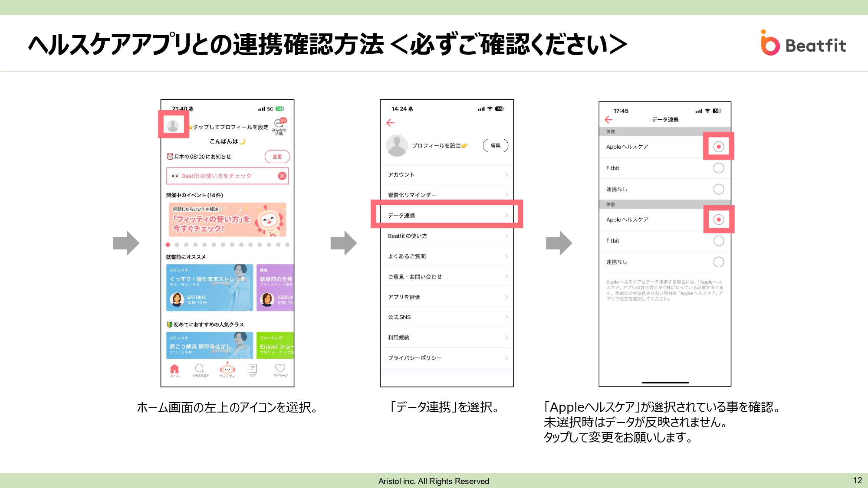The image size is (868, 488).
Task: Open the 習慣化リマインダー menu item
Action: click(x=412, y=195)
